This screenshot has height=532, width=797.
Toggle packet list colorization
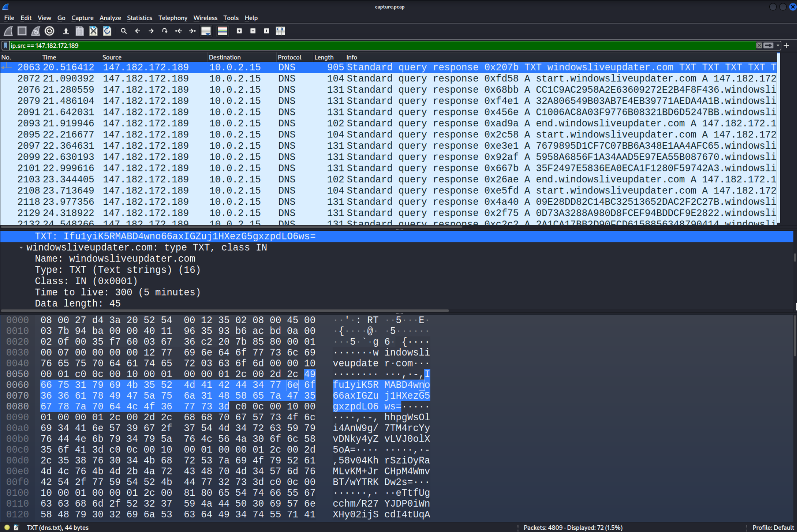click(222, 31)
